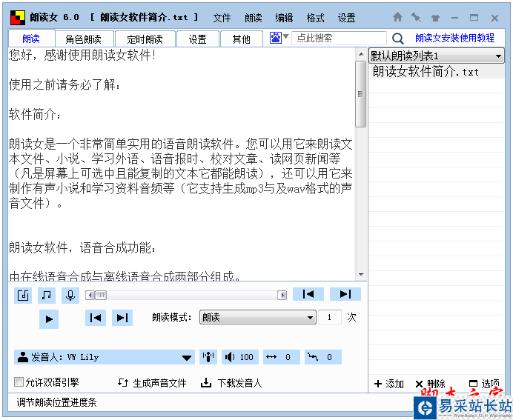Click the text area vertical scrollbar thumb
Viewport: 513px width, 420px height.
pos(361,94)
